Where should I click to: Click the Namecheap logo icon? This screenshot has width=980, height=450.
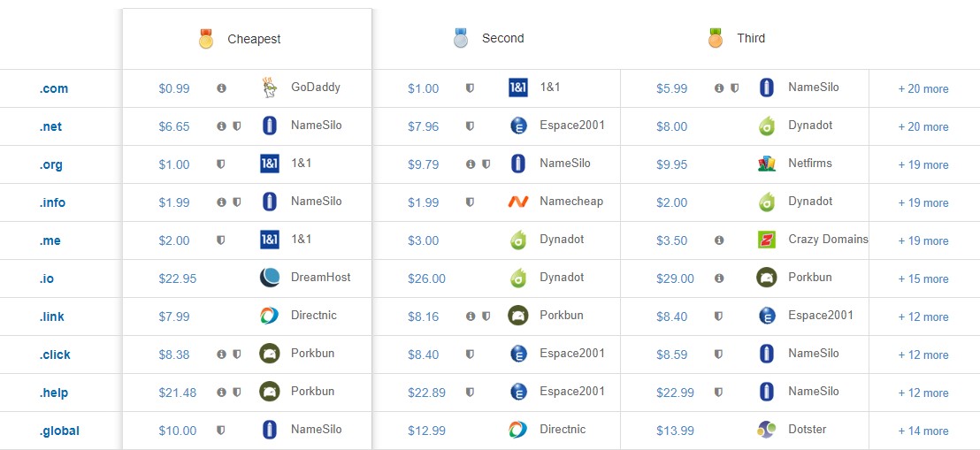(518, 202)
